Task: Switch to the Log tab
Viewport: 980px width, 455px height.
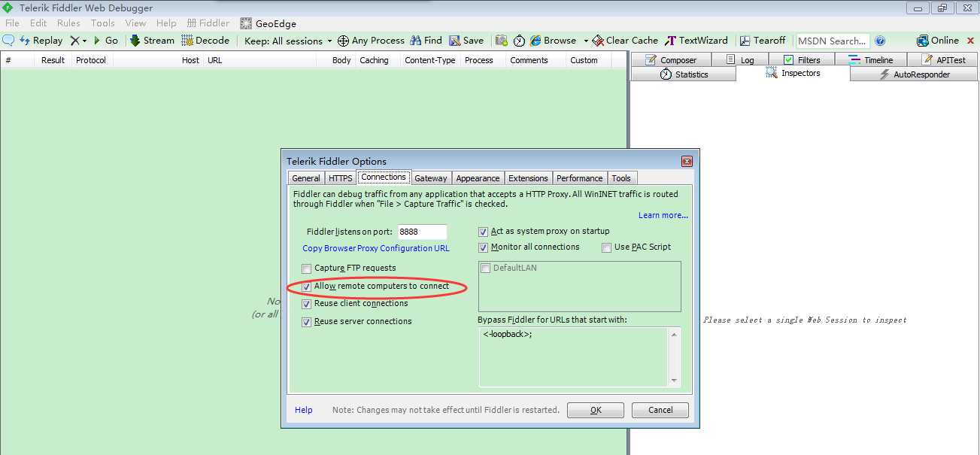Action: [x=741, y=59]
